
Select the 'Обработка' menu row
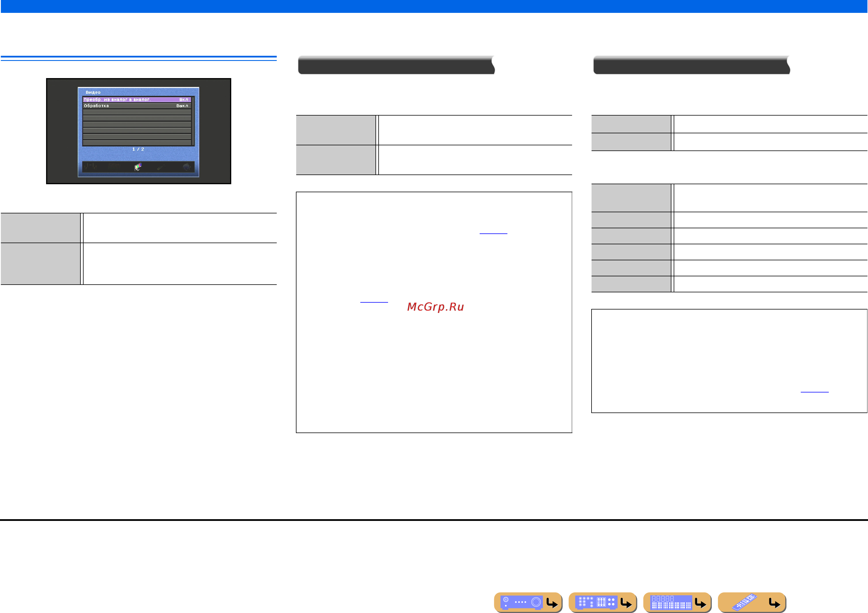(x=137, y=106)
